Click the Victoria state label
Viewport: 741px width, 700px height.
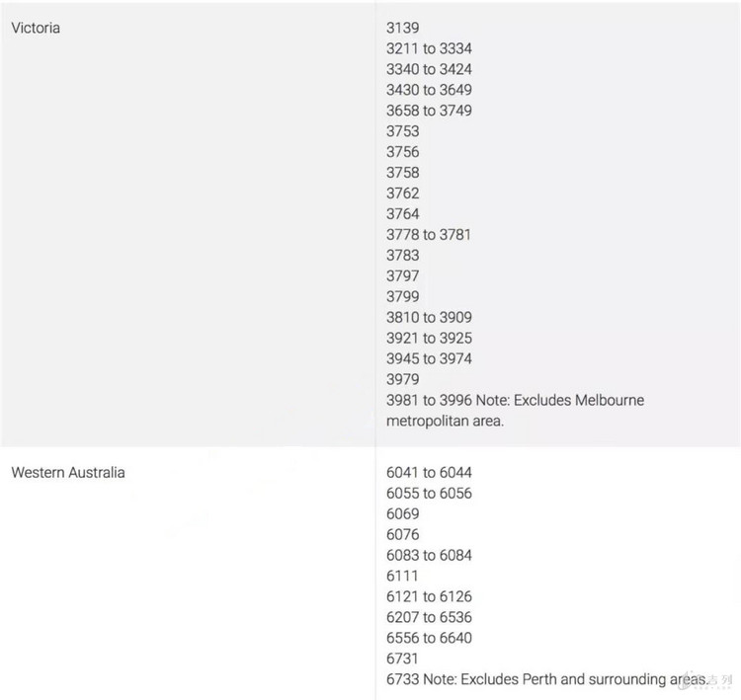36,28
